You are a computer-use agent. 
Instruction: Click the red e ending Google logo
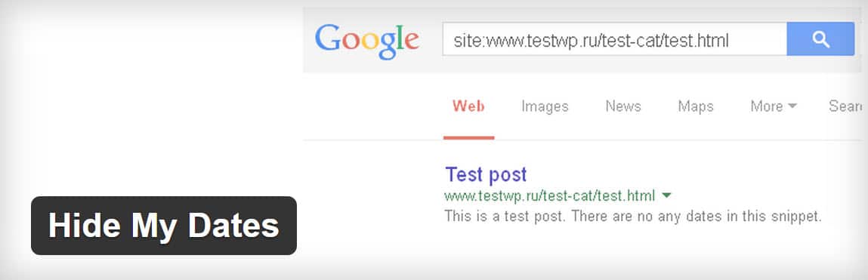point(410,42)
